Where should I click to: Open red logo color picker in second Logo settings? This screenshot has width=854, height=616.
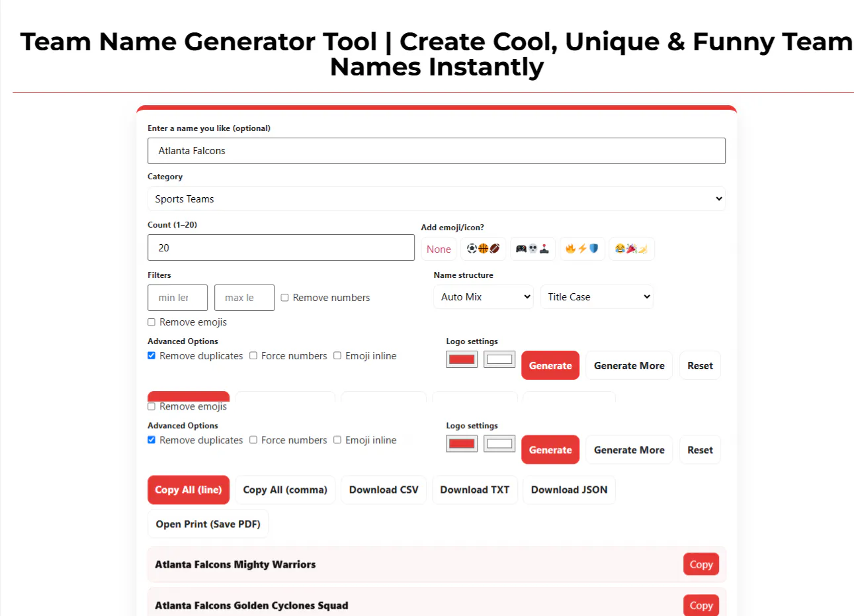(x=462, y=443)
